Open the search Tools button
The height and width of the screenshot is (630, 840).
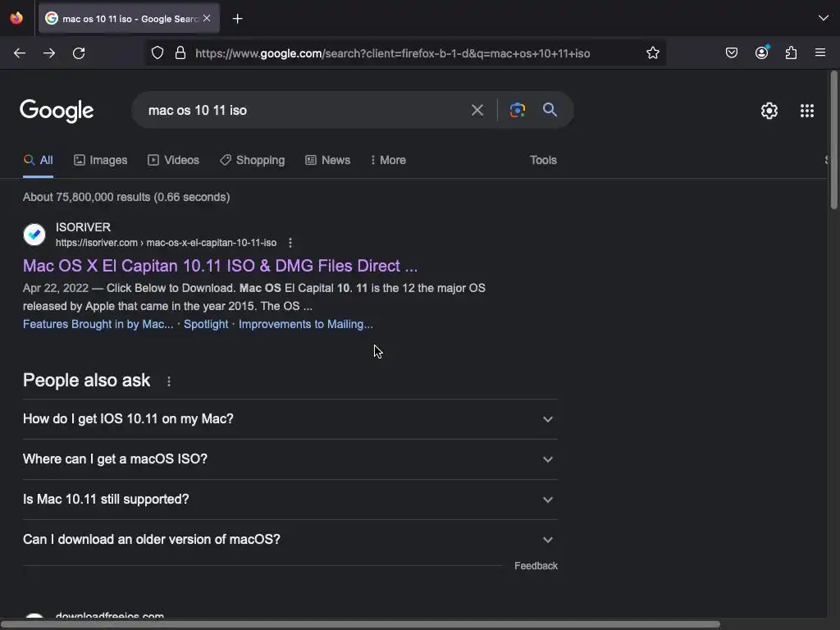coord(543,160)
